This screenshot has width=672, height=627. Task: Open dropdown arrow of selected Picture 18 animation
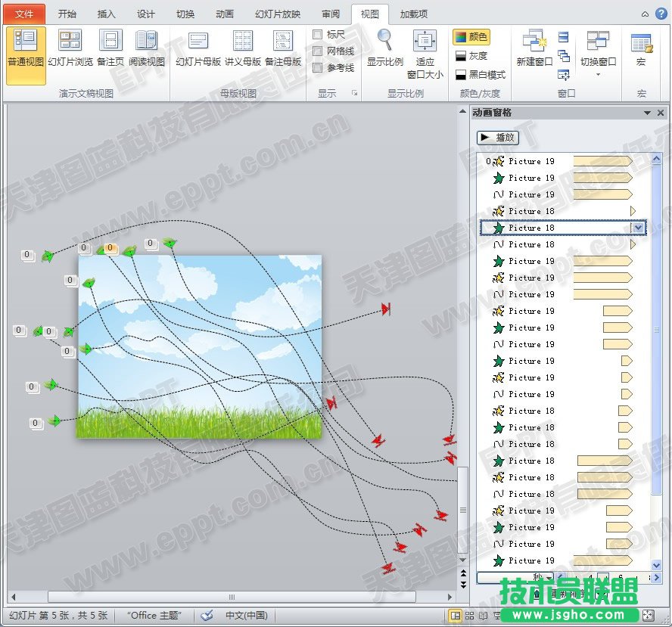[638, 228]
